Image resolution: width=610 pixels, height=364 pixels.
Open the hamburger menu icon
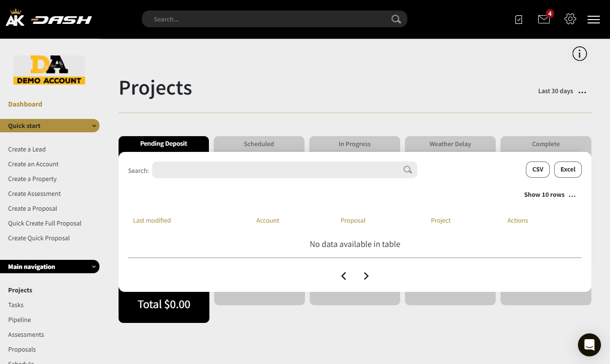pos(594,20)
